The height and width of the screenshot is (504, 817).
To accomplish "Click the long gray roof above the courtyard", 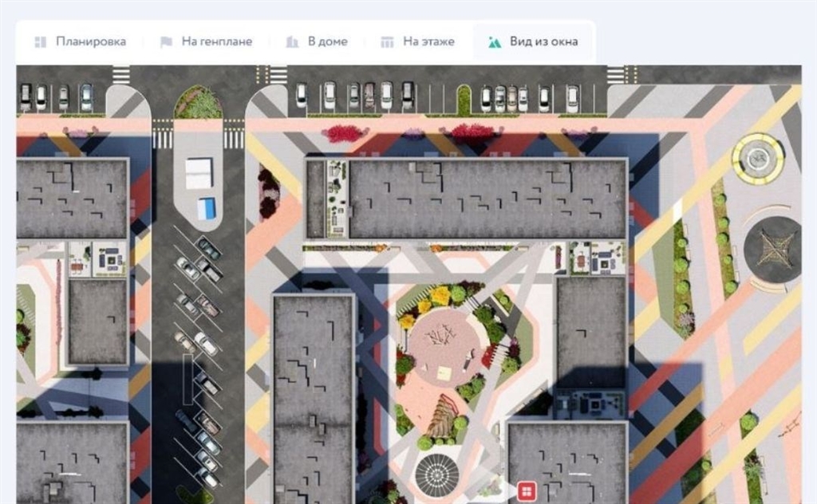I will (487, 198).
